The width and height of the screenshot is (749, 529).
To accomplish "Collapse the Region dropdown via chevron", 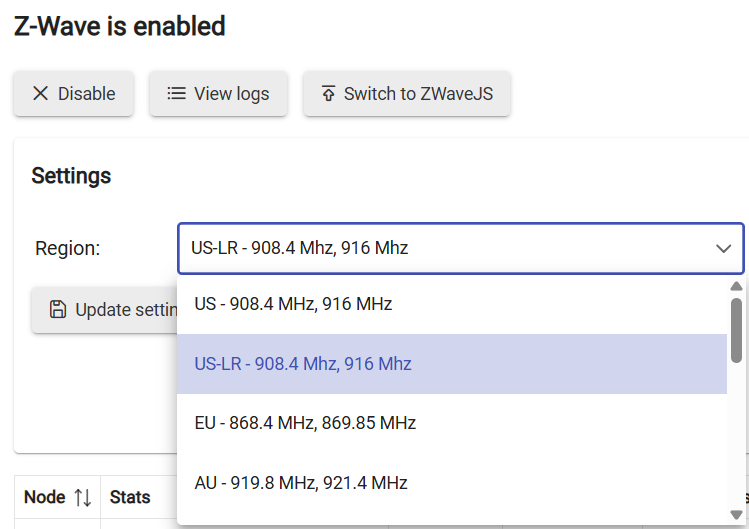I will (x=724, y=248).
